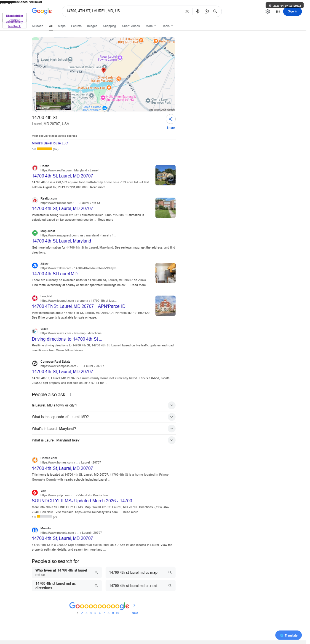Image resolution: width=310 pixels, height=644 pixels.
Task: Expand "Is Laurel, MD a town or city?"
Action: point(104,405)
